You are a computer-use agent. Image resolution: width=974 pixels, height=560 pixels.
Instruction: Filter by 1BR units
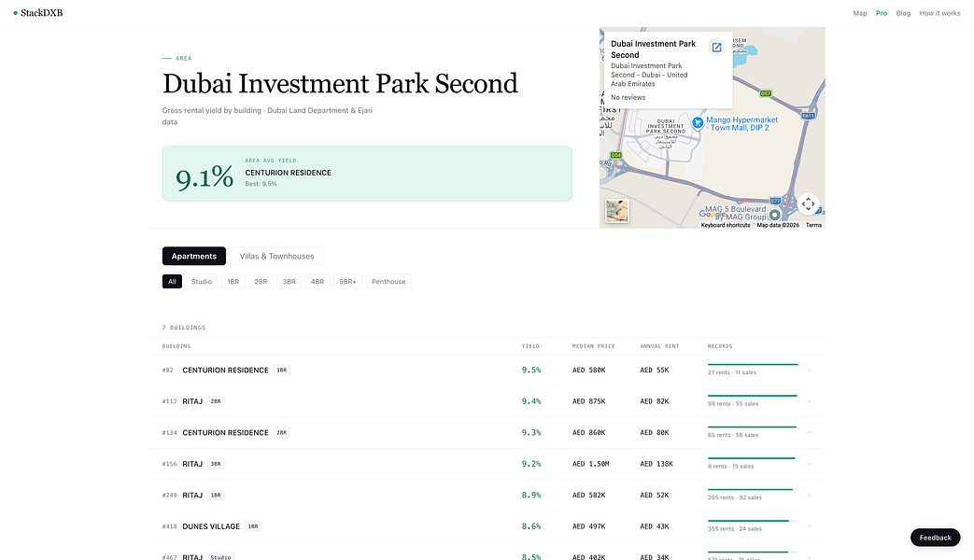click(233, 281)
